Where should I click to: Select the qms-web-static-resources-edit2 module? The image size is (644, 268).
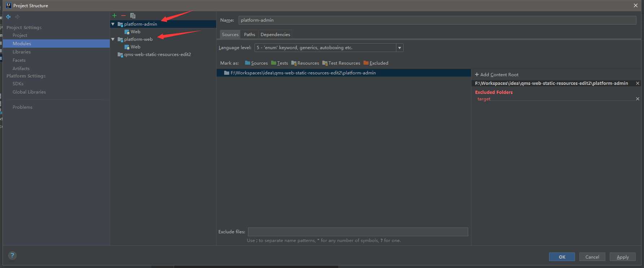click(x=157, y=55)
